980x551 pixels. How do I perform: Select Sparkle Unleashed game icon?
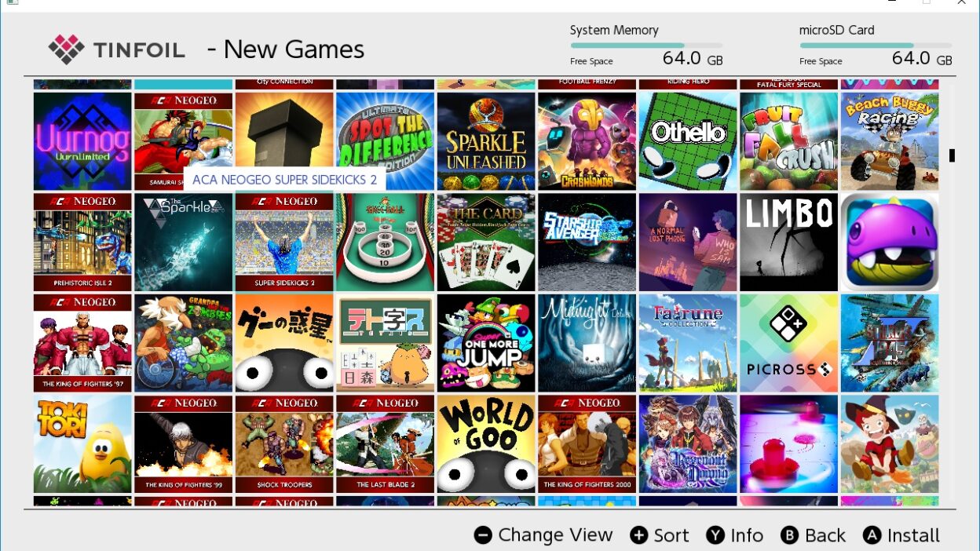coord(486,141)
